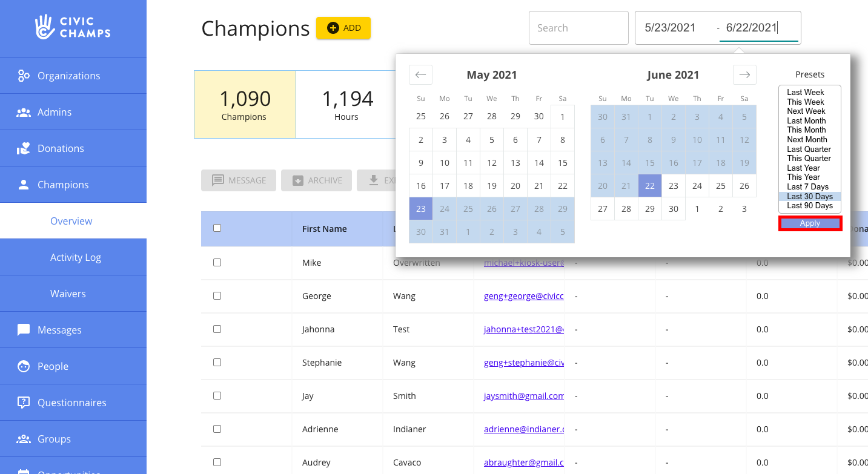This screenshot has height=474, width=868.
Task: Click the yellow ADD button
Action: pyautogui.click(x=343, y=28)
